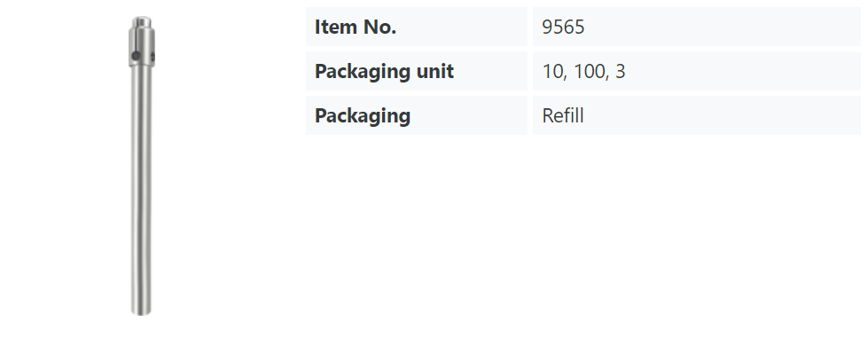Click the rounded bottom tip of the shaft
The image size is (868, 338).
click(x=141, y=312)
